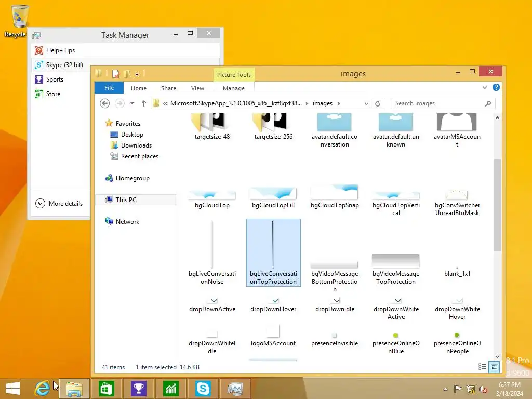Select bgConvSwitcherUnreadBtnMask file

tap(457, 202)
